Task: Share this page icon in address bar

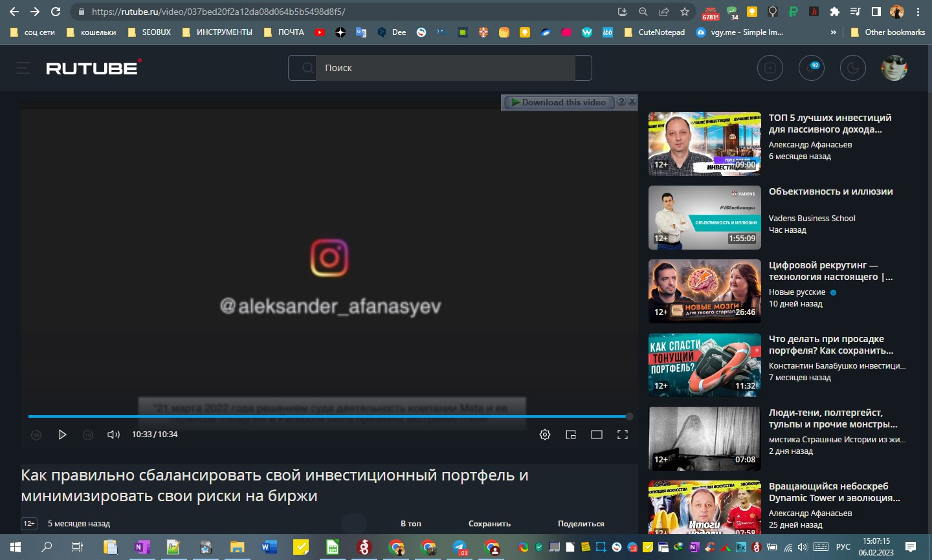Action: [x=664, y=12]
